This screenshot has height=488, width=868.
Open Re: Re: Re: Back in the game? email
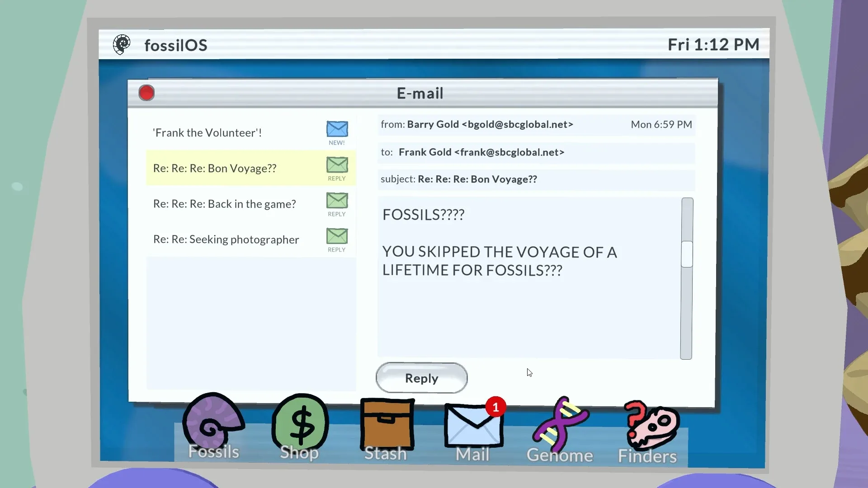[225, 204]
